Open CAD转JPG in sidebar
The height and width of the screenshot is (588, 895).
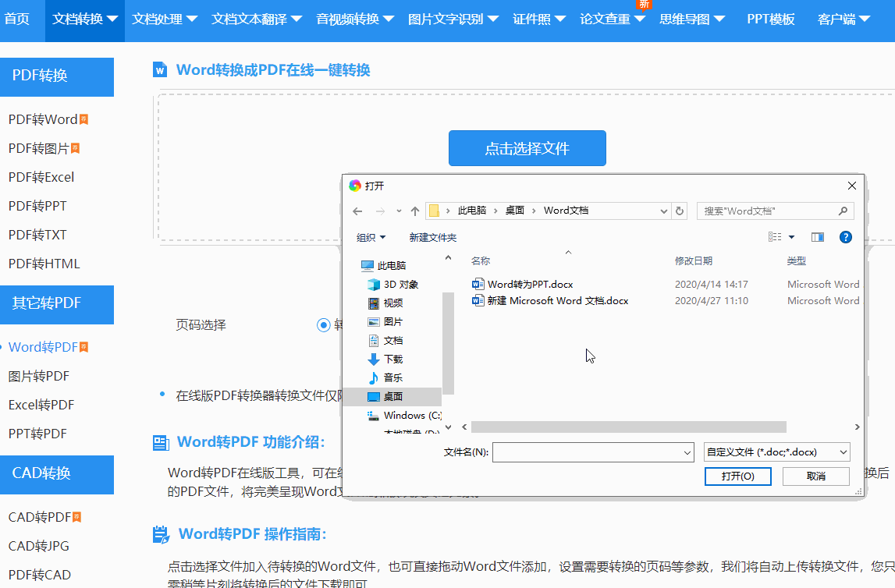pyautogui.click(x=39, y=547)
